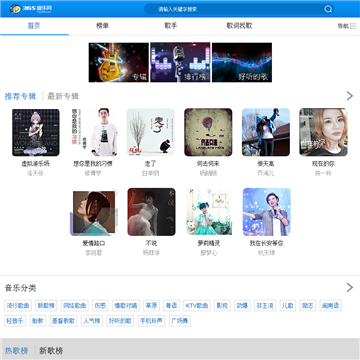This screenshot has height=360, width=360.
Task: Switch to the 首页 tab
Action: pyautogui.click(x=34, y=26)
